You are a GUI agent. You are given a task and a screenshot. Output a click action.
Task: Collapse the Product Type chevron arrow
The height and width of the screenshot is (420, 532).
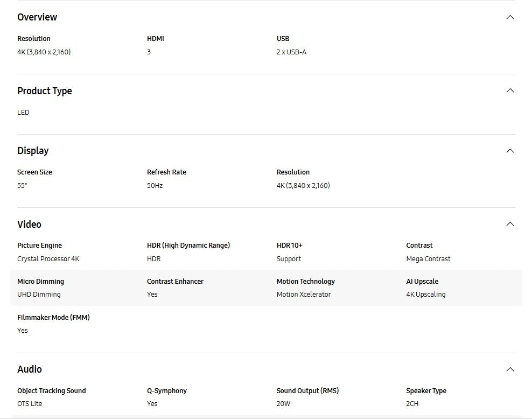[x=510, y=90]
